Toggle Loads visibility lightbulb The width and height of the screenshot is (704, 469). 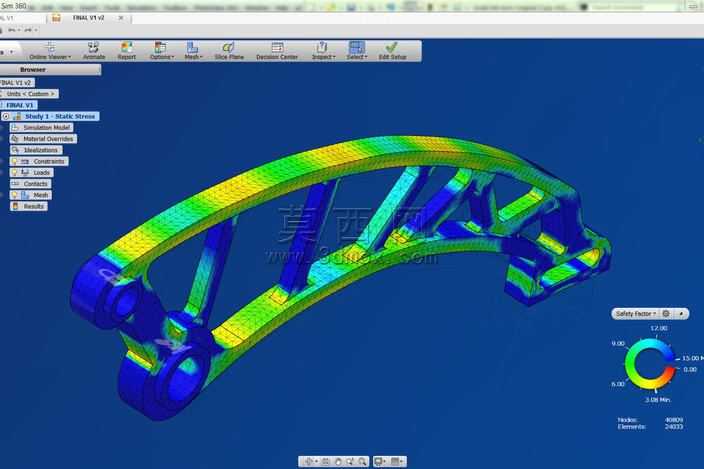14,172
